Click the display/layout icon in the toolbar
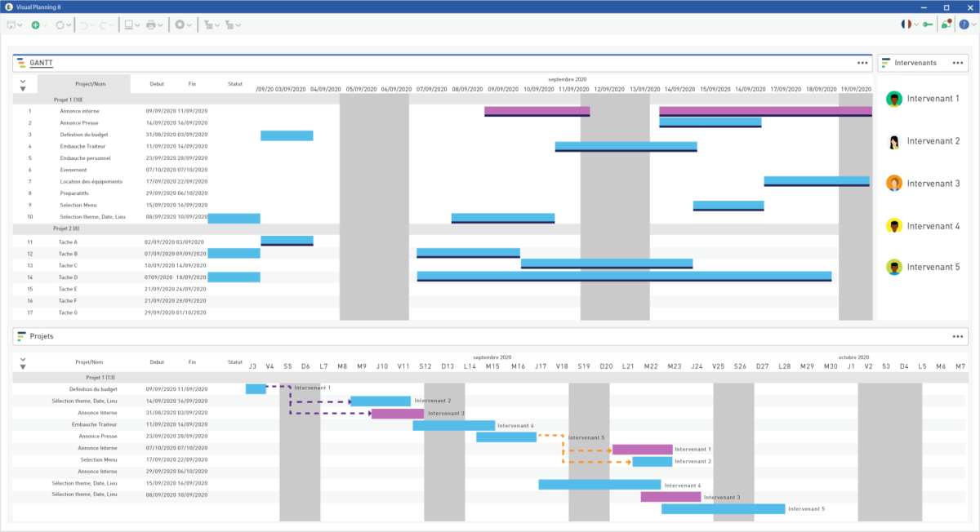The image size is (980, 532). tap(128, 24)
